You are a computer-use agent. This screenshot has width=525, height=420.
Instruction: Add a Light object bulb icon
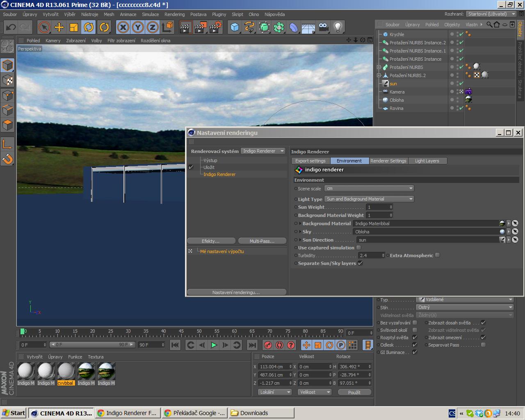coord(338,27)
